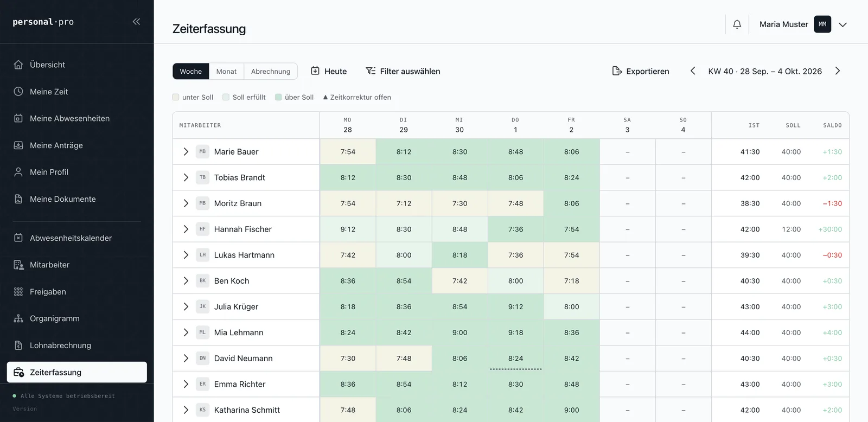Viewport: 868px width, 422px height.
Task: Click the Meine Anträge inbox icon
Action: click(x=18, y=145)
